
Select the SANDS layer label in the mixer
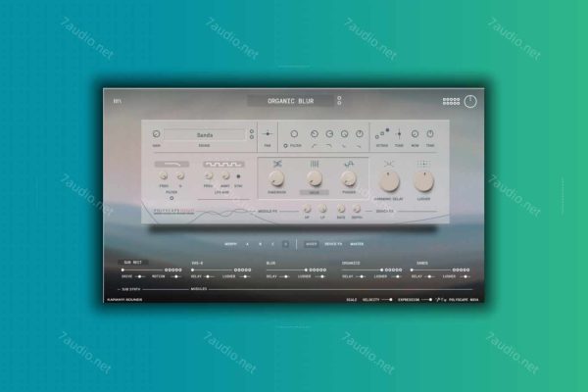(x=422, y=263)
